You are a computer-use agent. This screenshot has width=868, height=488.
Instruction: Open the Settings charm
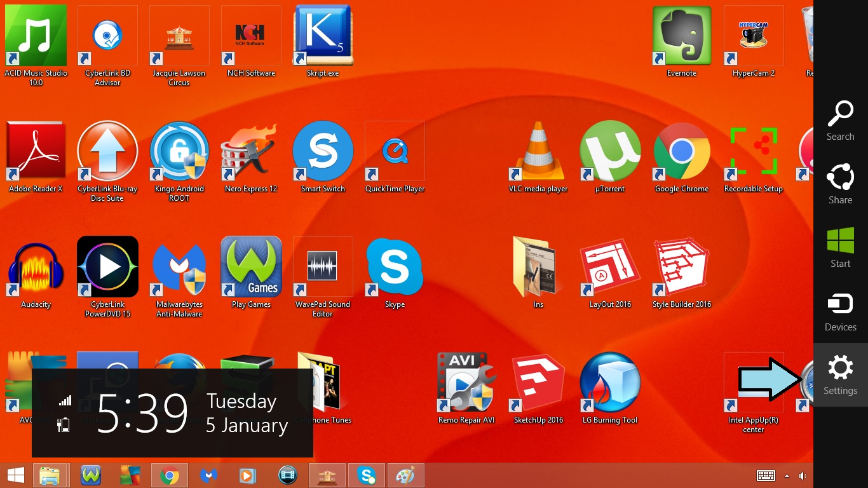[x=840, y=375]
